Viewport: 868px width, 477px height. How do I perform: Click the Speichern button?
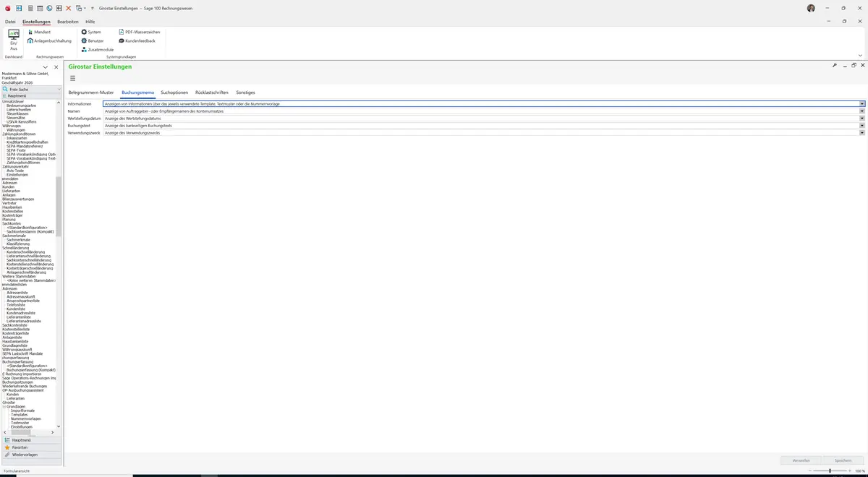843,460
